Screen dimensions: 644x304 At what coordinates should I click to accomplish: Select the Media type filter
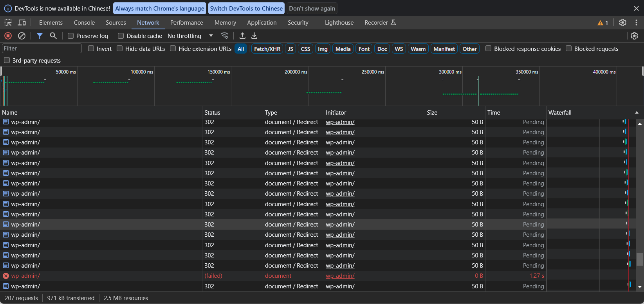coord(343,49)
